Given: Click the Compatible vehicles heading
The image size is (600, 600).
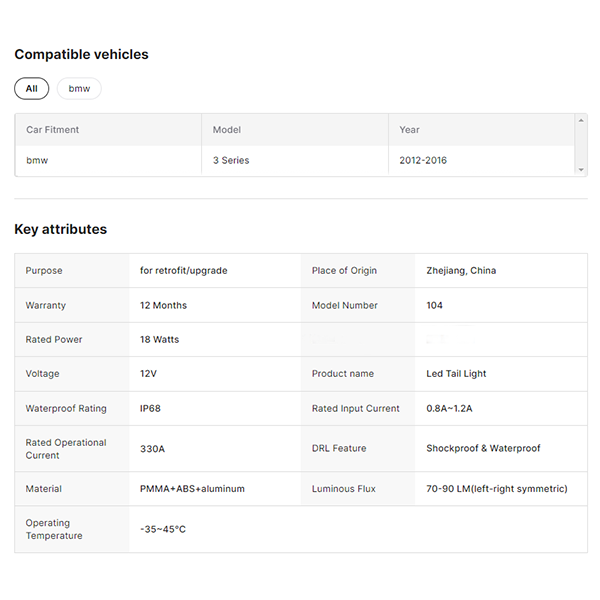Looking at the screenshot, I should coord(81,55).
